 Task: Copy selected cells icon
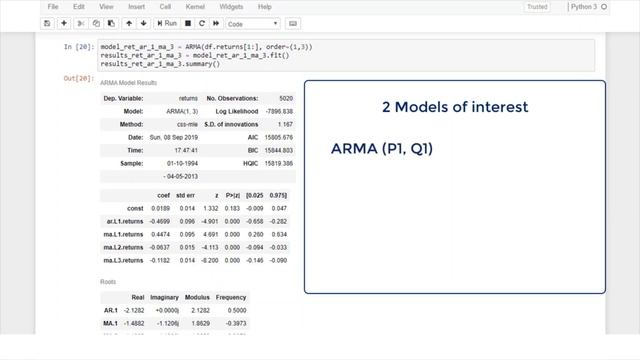[96, 24]
